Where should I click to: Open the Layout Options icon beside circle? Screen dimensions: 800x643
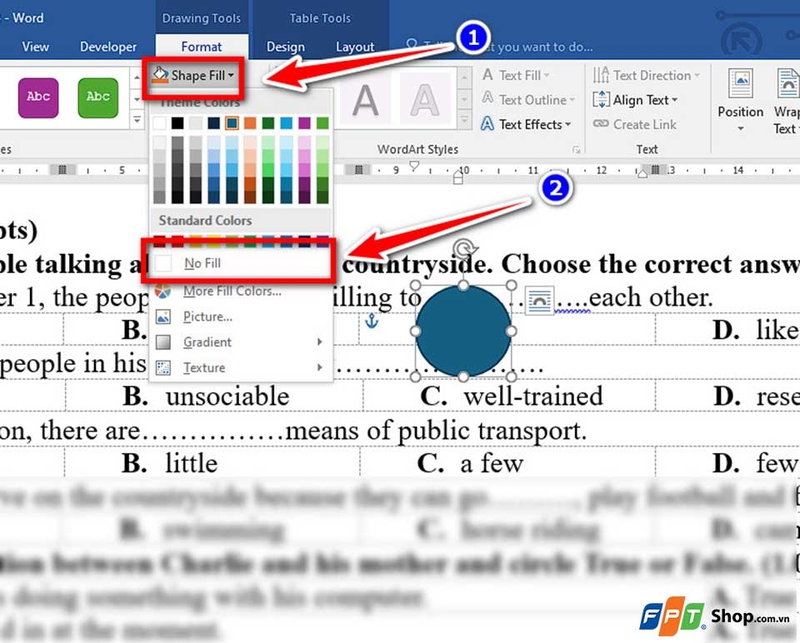pyautogui.click(x=540, y=301)
